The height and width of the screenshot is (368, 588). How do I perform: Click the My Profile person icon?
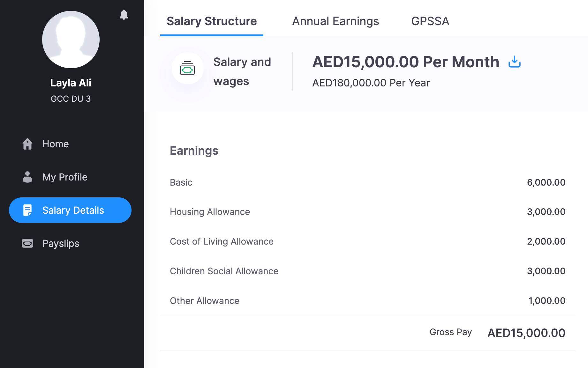pyautogui.click(x=27, y=177)
